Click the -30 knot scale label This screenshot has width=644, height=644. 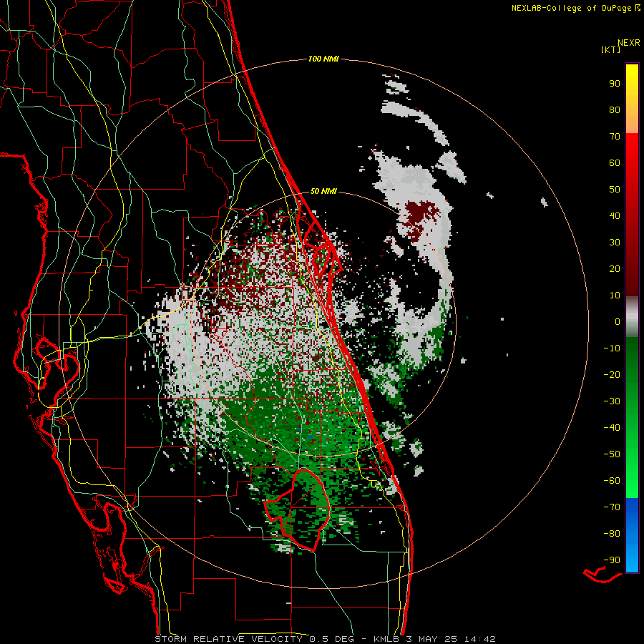(612, 401)
